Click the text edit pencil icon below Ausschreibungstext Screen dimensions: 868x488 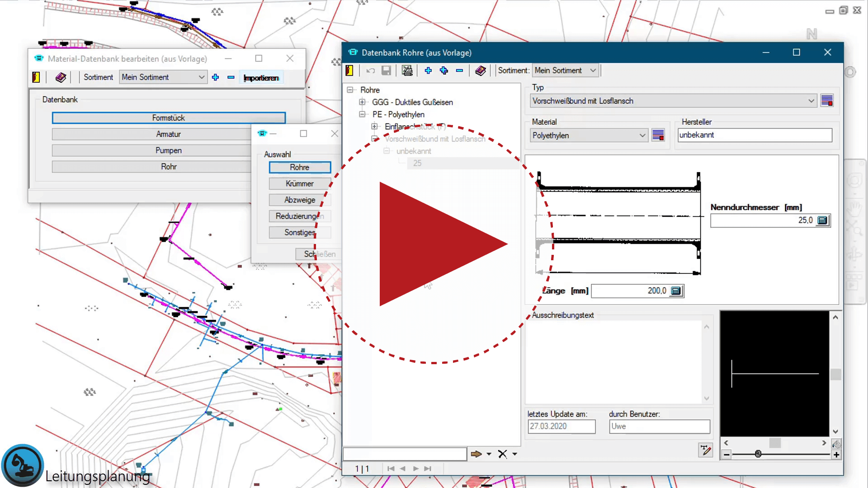click(705, 450)
